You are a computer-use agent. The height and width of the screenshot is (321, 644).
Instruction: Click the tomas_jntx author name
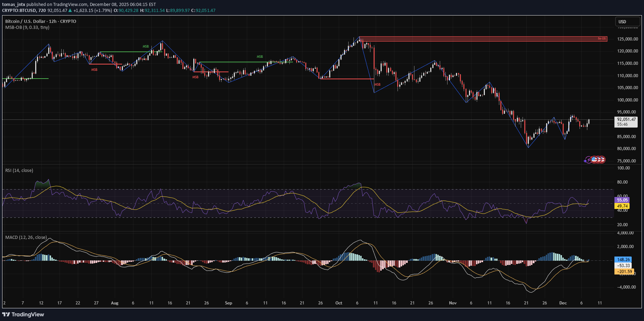(x=13, y=5)
